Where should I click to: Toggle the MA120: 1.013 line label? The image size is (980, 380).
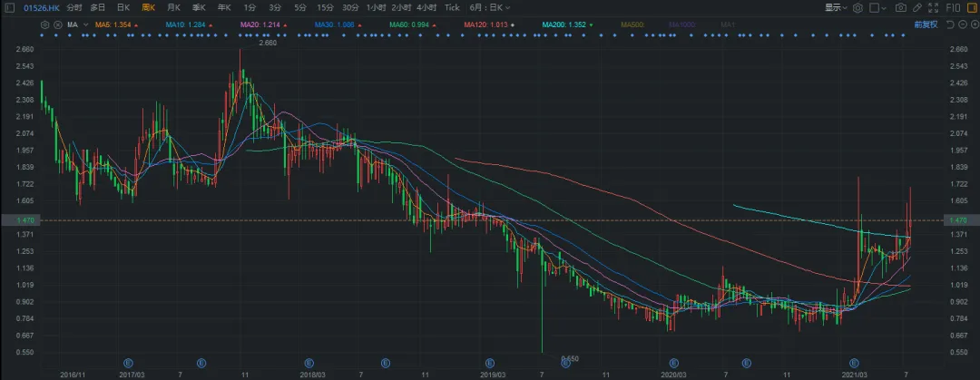[487, 25]
